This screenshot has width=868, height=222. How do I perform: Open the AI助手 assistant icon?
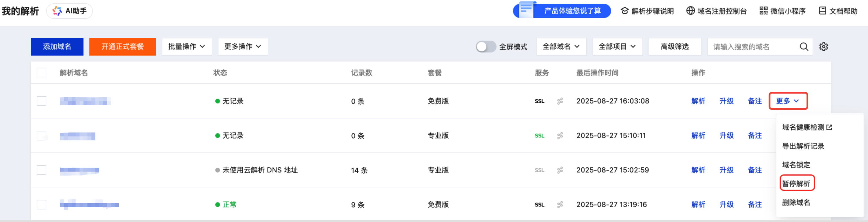(x=57, y=11)
